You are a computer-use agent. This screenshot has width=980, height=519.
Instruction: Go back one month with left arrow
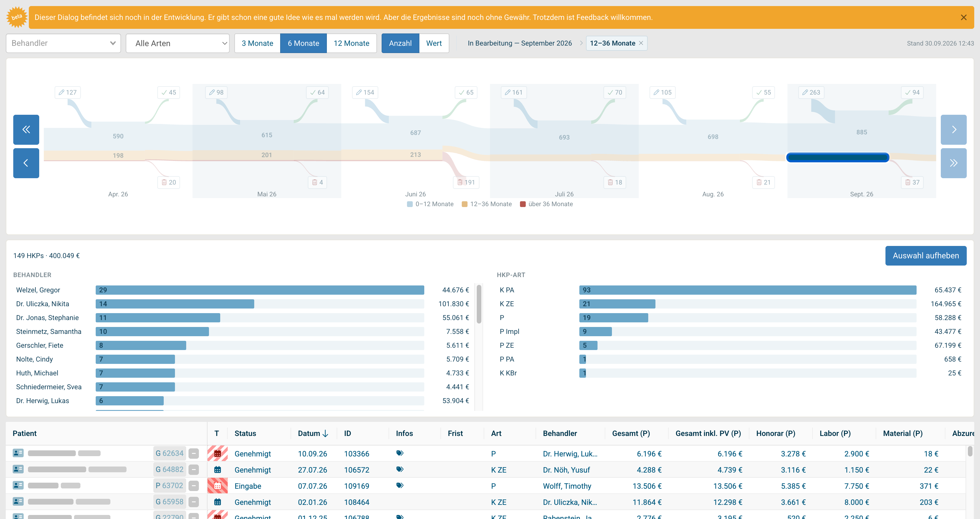coord(26,163)
